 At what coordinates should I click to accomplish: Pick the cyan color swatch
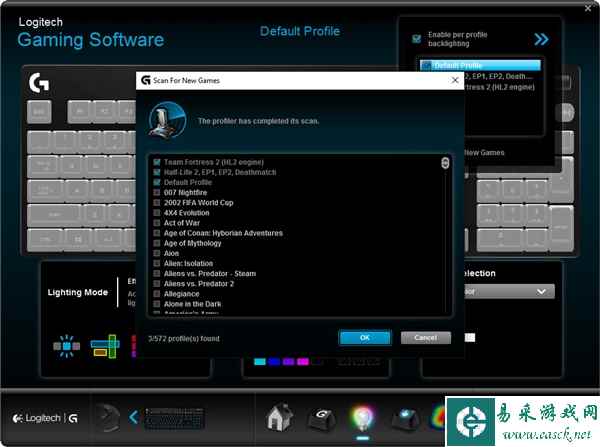[x=260, y=362]
